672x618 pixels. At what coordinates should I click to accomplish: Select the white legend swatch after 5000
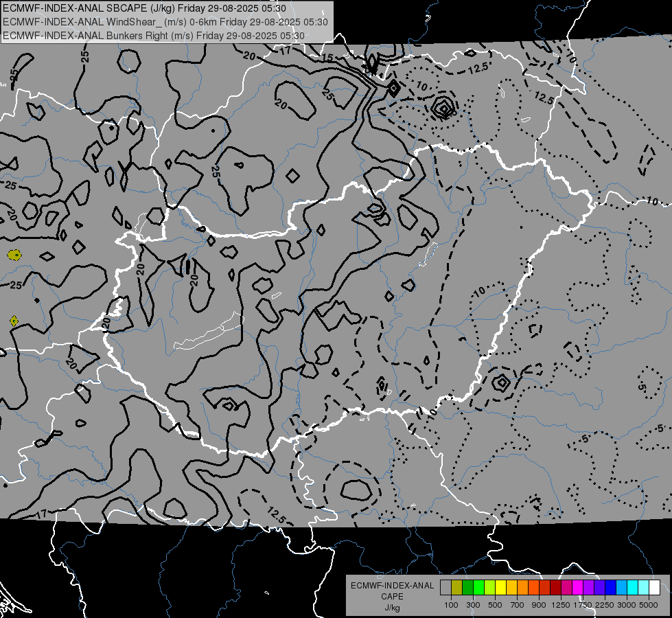pos(654,588)
